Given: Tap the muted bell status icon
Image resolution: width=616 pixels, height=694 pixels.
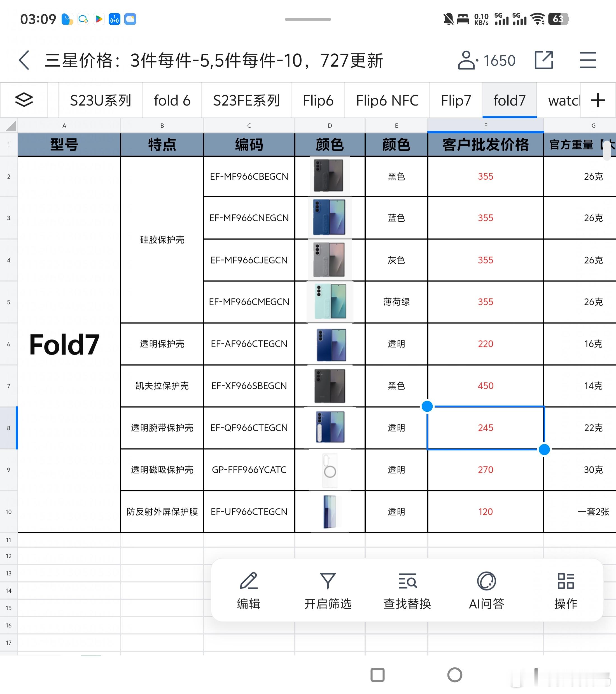Looking at the screenshot, I should [x=448, y=19].
